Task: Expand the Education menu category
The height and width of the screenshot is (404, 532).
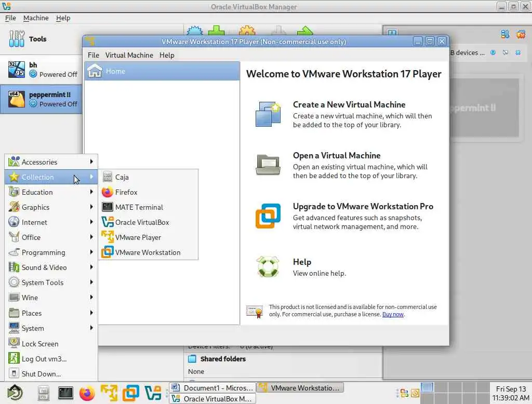Action: point(51,192)
